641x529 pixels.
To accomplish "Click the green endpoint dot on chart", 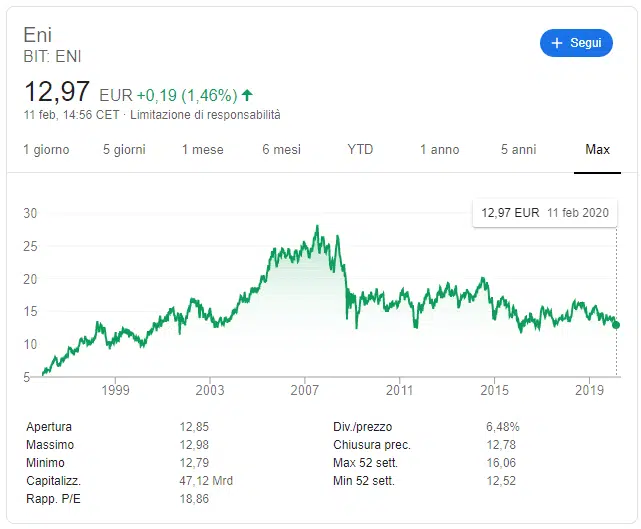I will [616, 325].
